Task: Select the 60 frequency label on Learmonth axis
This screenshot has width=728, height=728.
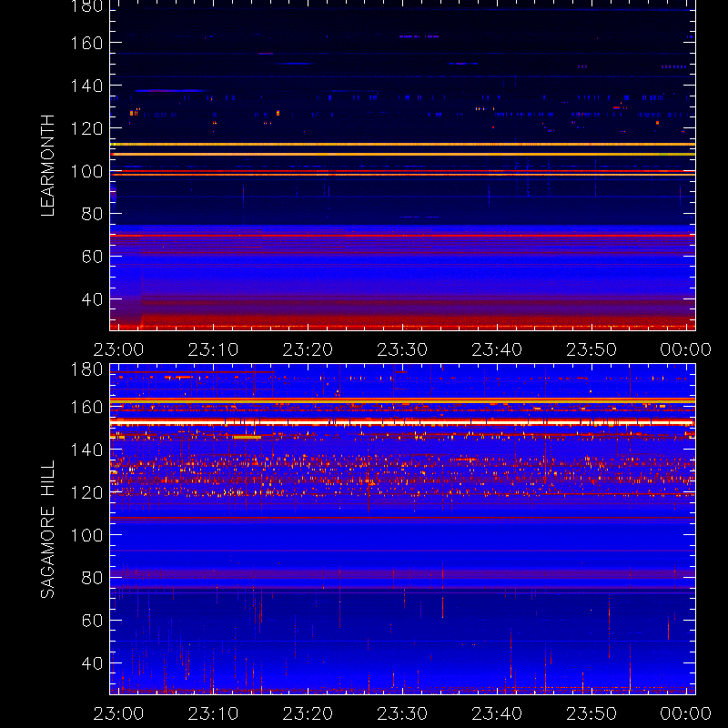Action: point(93,257)
